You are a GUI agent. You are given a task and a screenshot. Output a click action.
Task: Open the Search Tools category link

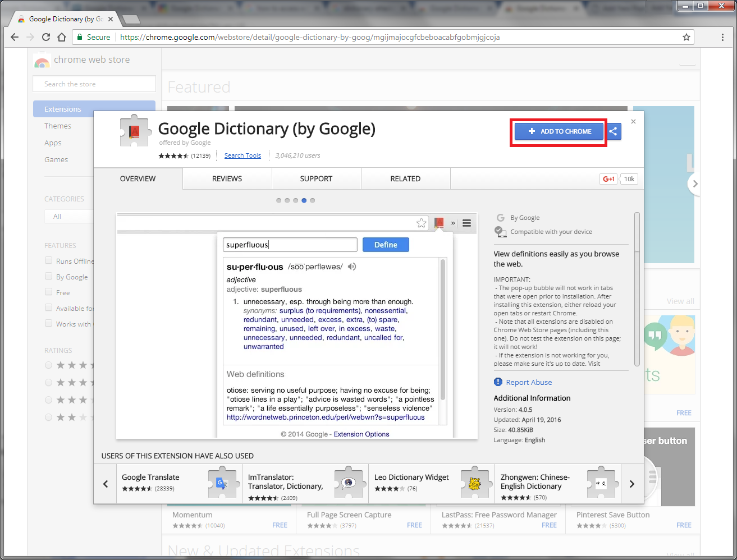[242, 155]
